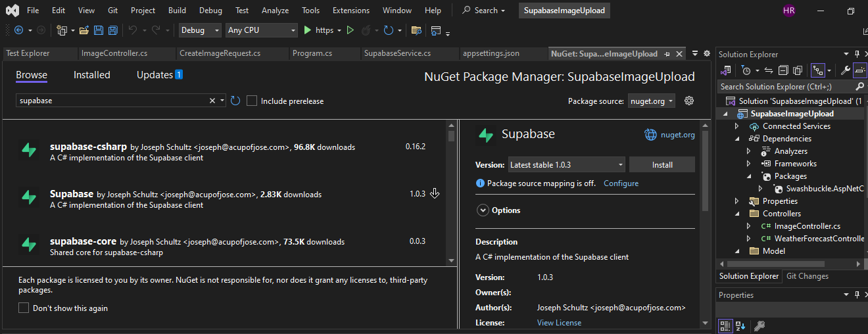The height and width of the screenshot is (334, 868).
Task: Open NuGet package source settings gear
Action: pos(689,101)
